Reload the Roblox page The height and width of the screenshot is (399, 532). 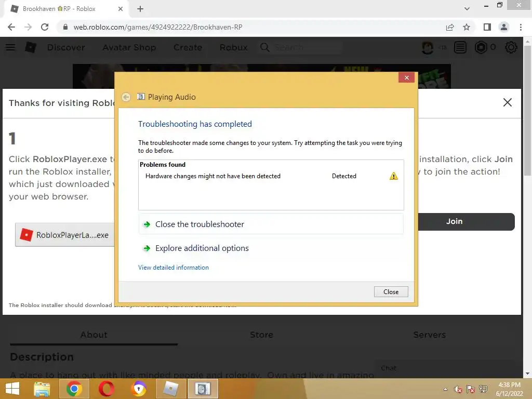click(x=45, y=27)
